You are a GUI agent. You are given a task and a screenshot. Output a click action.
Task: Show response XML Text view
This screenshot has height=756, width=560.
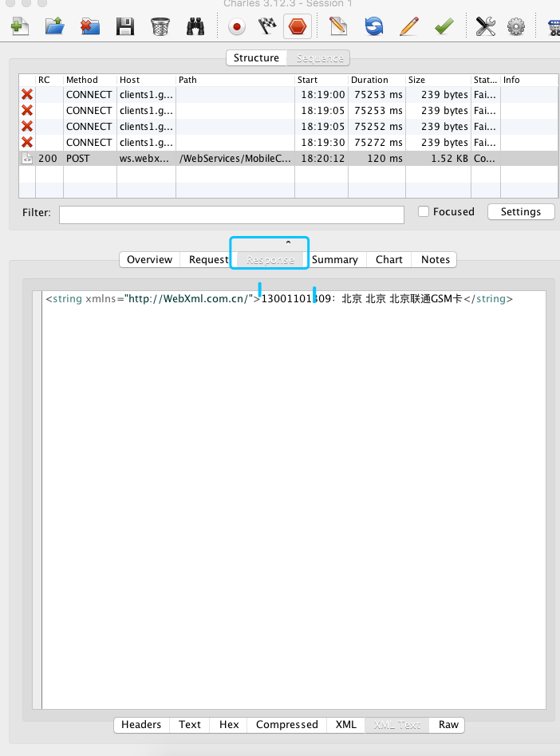397,725
